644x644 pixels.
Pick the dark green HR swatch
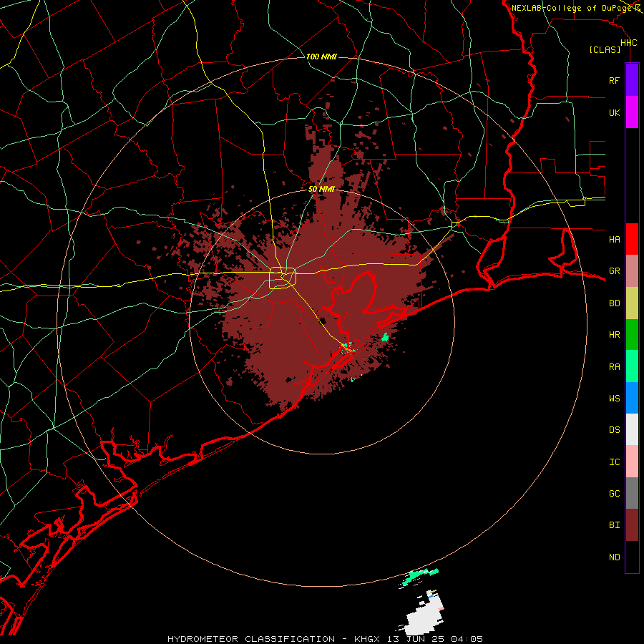[x=632, y=335]
